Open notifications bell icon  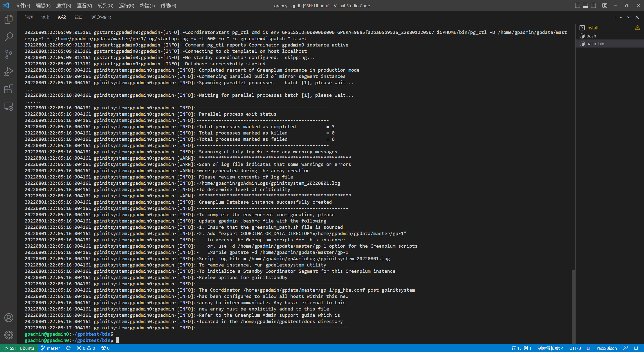pyautogui.click(x=636, y=348)
